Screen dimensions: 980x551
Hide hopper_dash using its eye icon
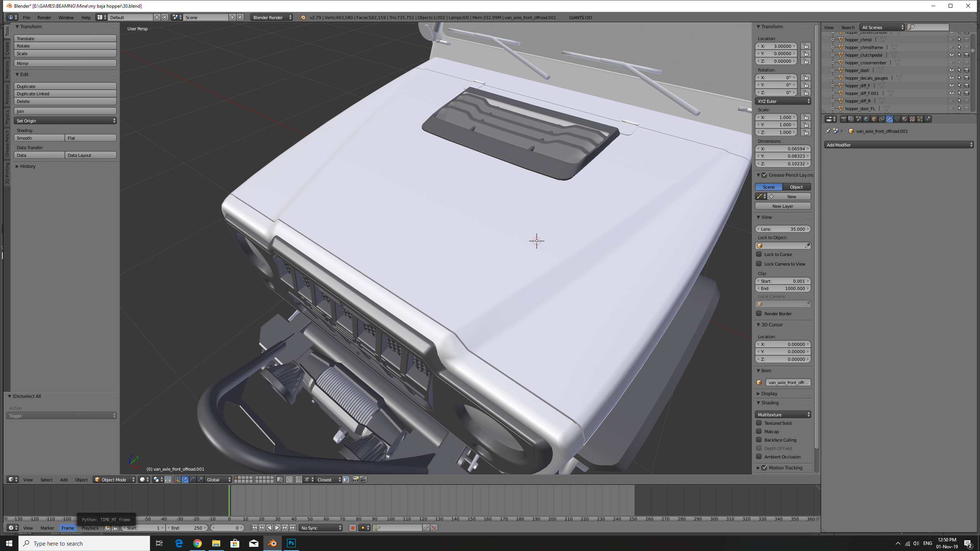pyautogui.click(x=952, y=70)
